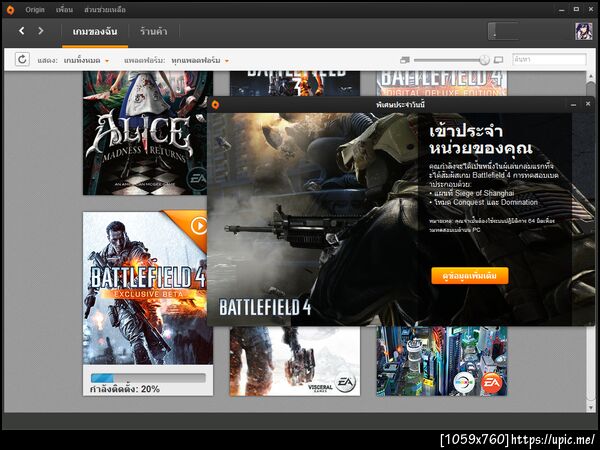
Task: Minimize the Origin main window
Action: pyautogui.click(x=561, y=9)
